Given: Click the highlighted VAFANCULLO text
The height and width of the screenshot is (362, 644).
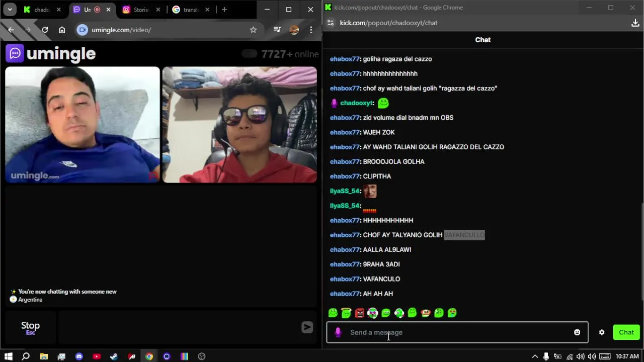Looking at the screenshot, I should [464, 235].
